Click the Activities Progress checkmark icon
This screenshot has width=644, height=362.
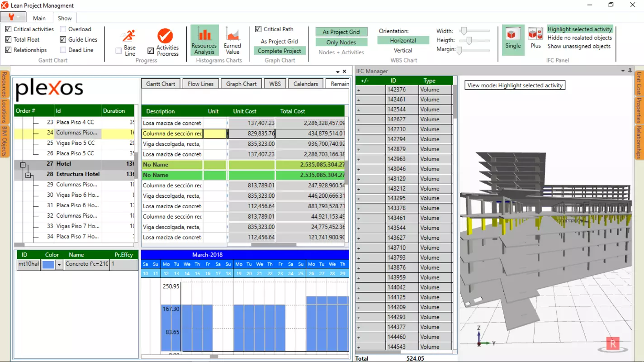[165, 36]
